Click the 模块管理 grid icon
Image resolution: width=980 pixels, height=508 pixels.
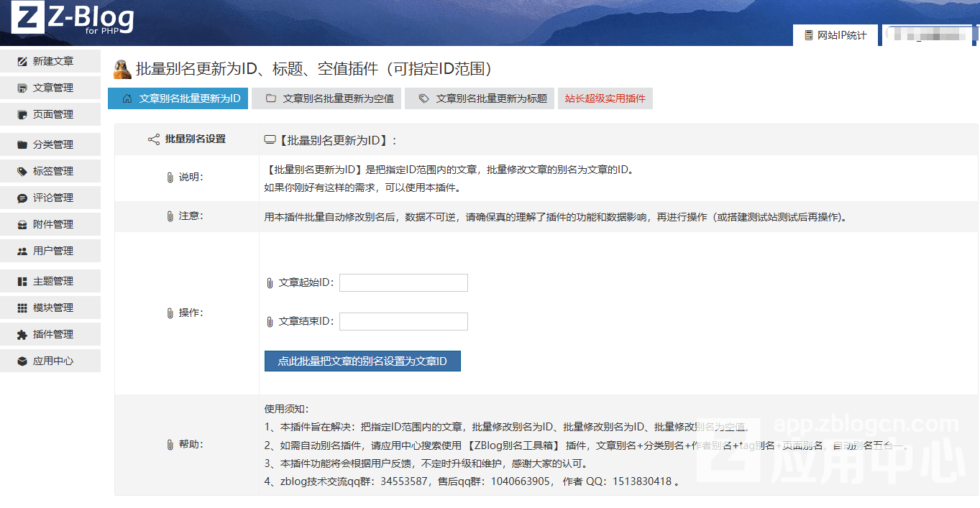pos(22,308)
